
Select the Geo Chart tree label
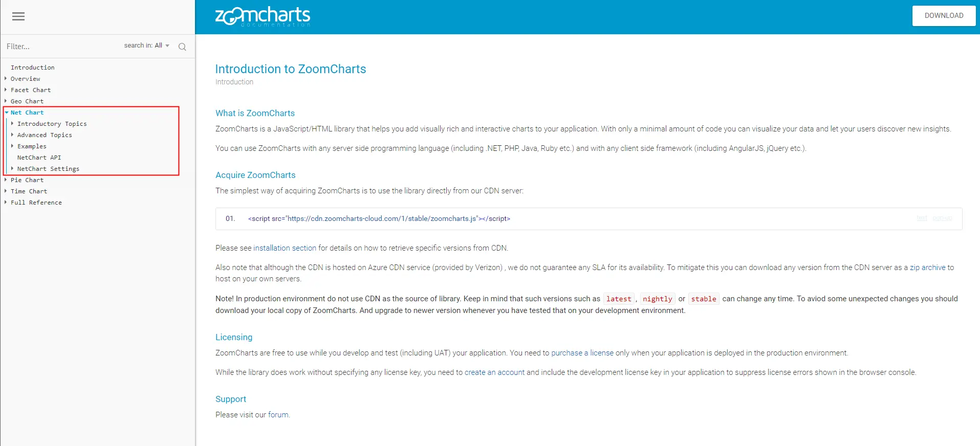coord(27,101)
